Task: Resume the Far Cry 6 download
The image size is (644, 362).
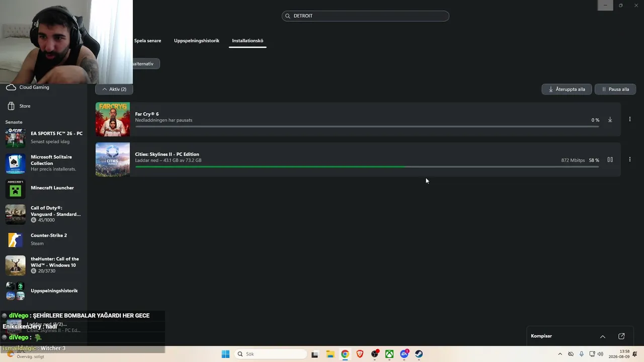Action: click(610, 120)
